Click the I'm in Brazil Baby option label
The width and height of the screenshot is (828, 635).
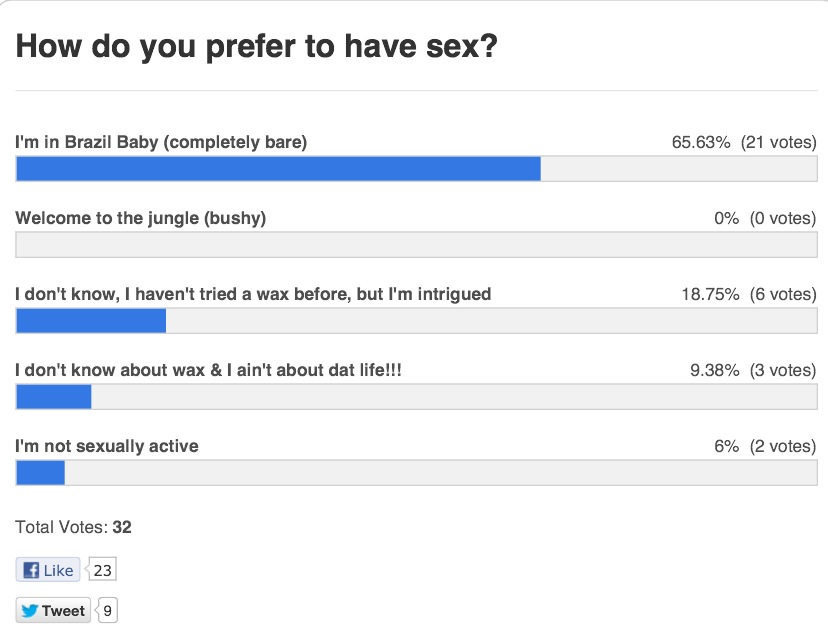[x=161, y=142]
